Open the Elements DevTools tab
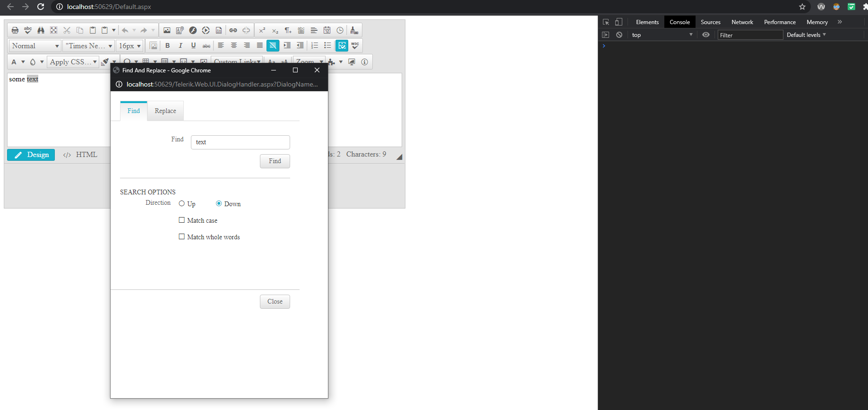 [647, 22]
